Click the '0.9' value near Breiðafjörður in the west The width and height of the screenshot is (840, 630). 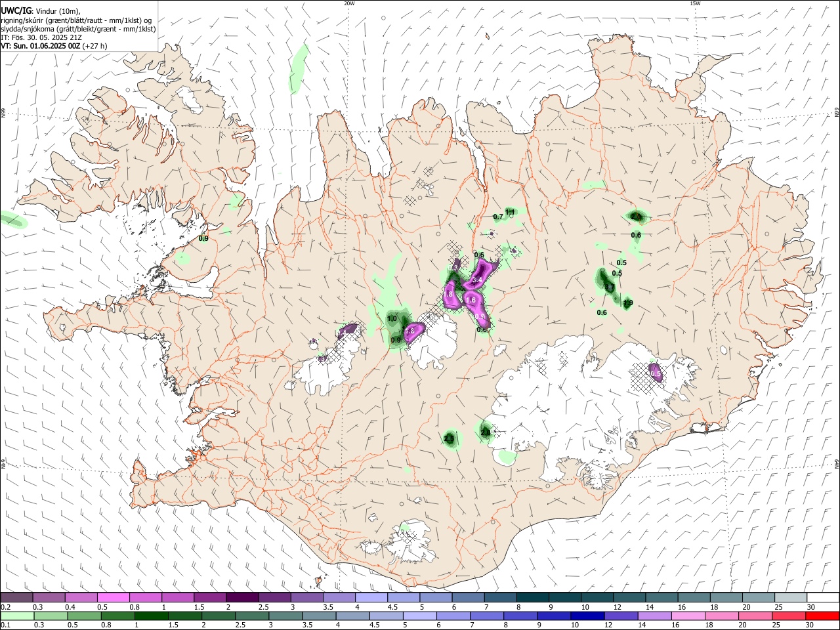coord(203,239)
